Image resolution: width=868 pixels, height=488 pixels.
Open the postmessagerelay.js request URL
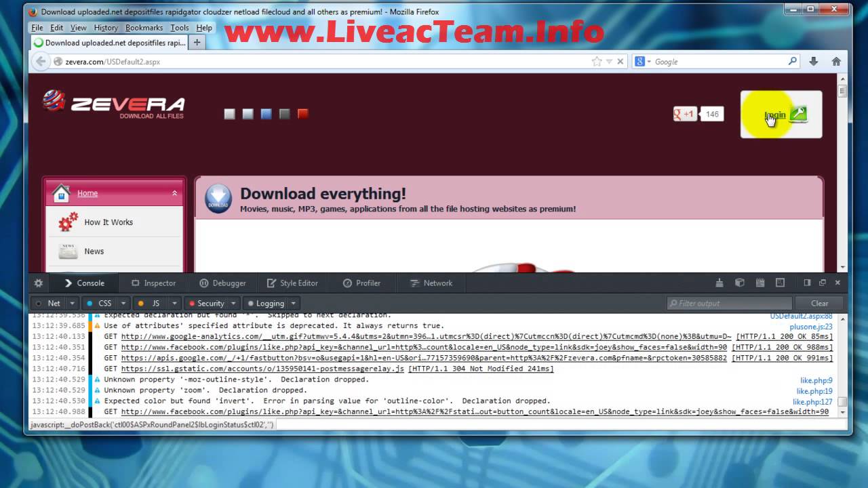(262, 369)
